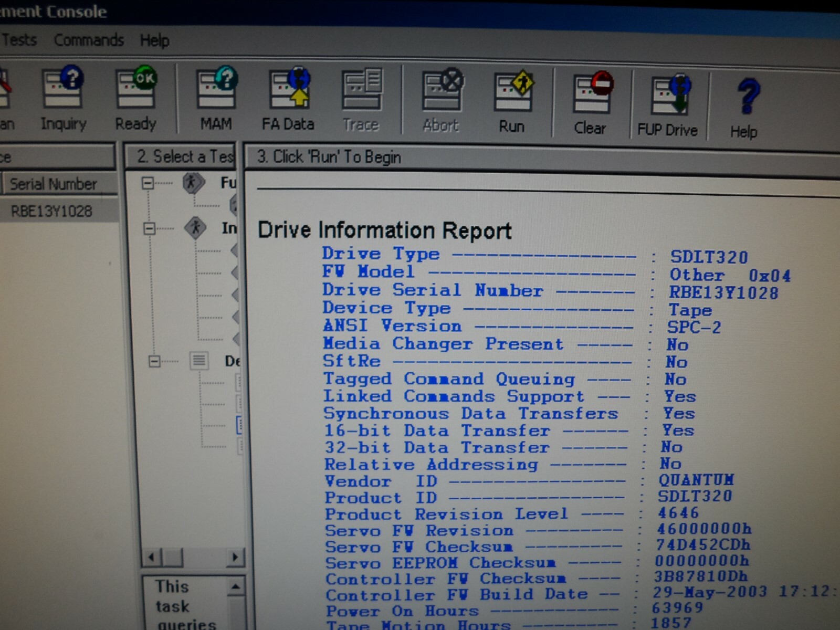
Task: Open the Commands menu
Action: pyautogui.click(x=89, y=40)
